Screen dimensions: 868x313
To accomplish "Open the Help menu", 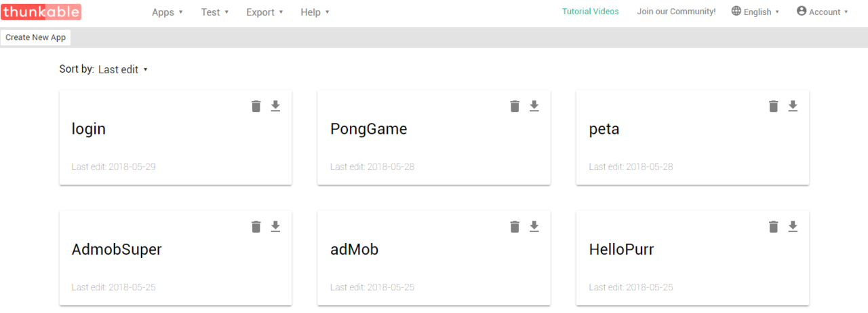I will click(x=315, y=12).
